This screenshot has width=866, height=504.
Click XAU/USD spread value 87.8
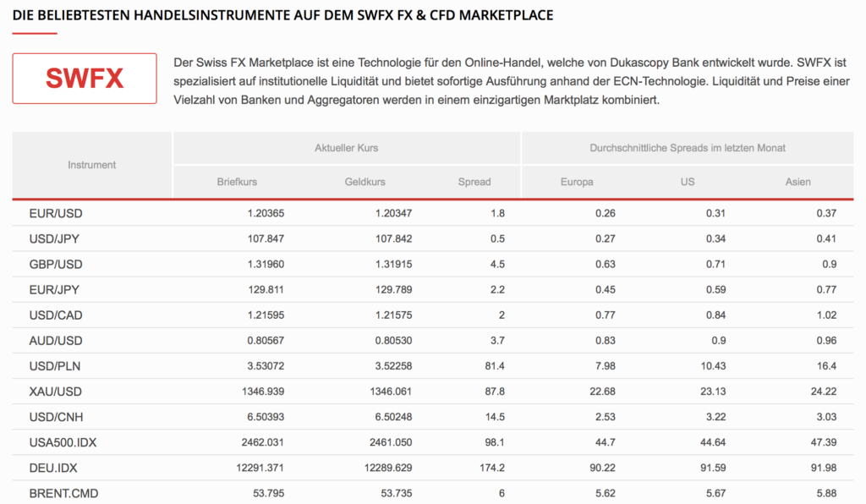495,391
